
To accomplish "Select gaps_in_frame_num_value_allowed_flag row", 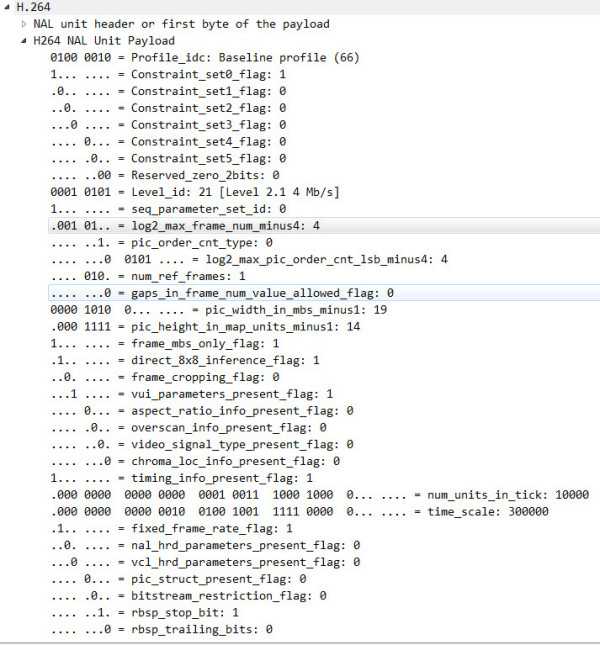I will [x=324, y=293].
